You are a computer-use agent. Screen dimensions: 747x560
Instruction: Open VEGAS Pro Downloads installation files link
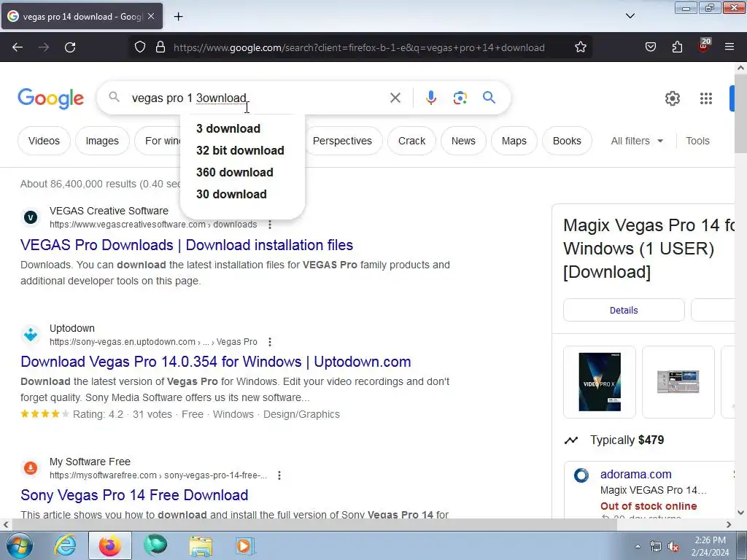point(187,245)
